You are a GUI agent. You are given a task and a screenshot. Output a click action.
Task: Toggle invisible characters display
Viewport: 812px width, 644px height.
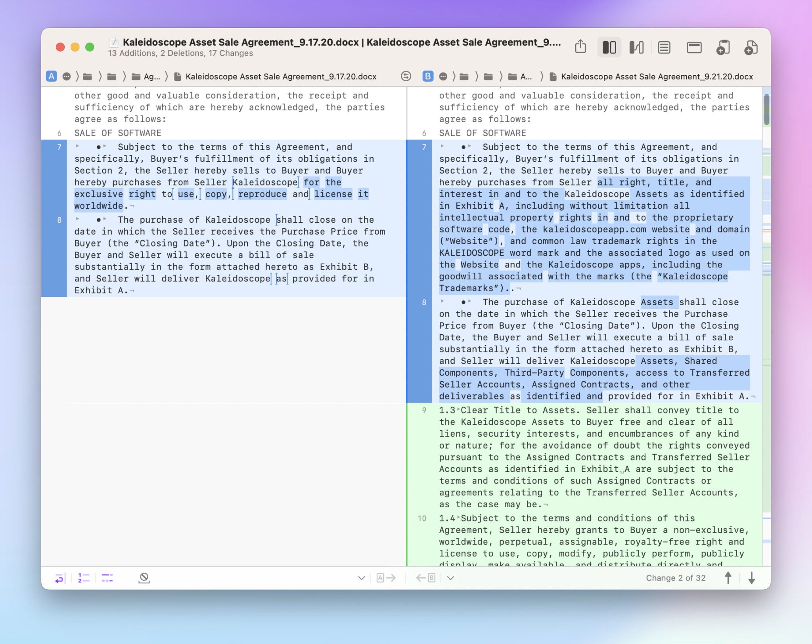coord(107,578)
